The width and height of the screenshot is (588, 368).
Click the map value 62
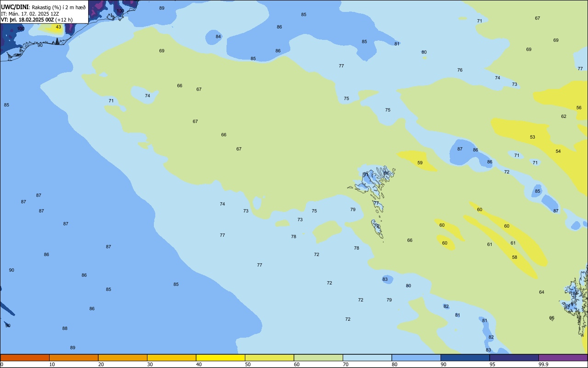[x=564, y=117]
